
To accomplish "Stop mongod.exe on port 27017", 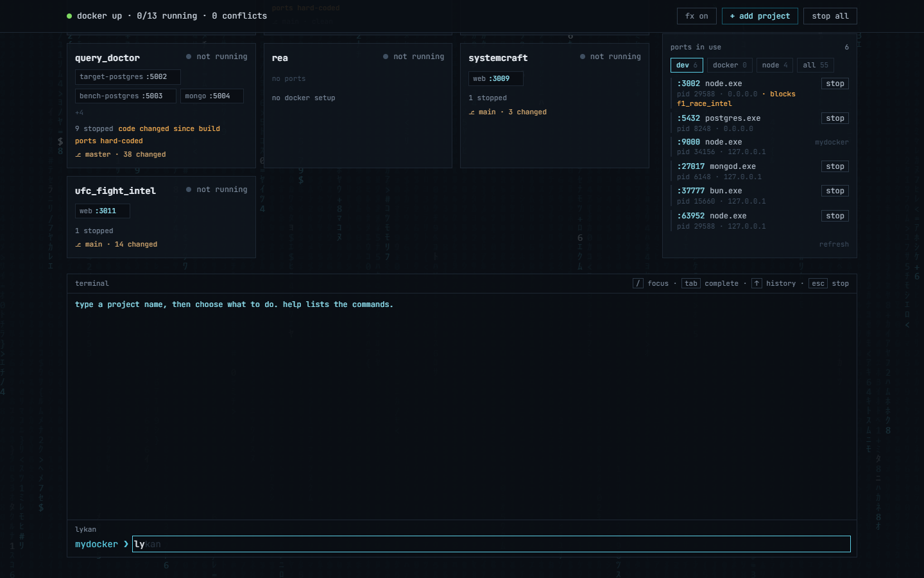I will (x=835, y=166).
